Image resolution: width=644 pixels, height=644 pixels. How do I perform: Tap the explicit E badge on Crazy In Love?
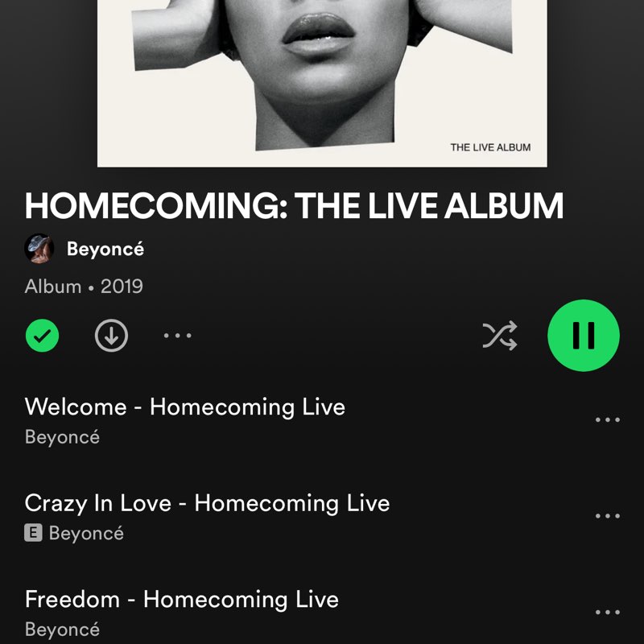[x=33, y=533]
